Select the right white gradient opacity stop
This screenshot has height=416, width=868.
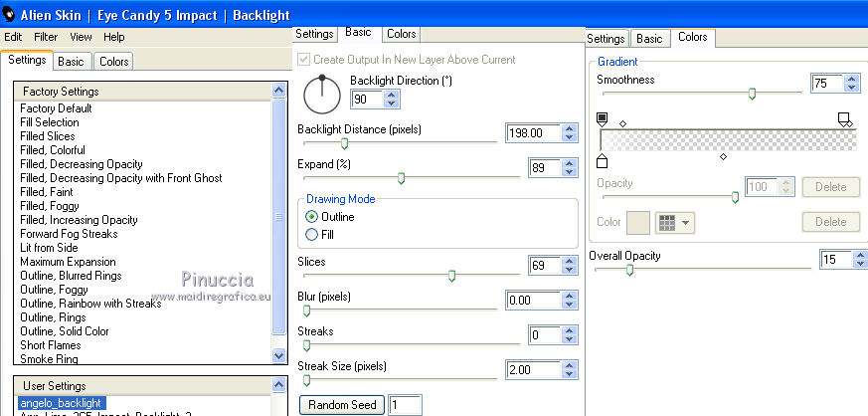(844, 119)
